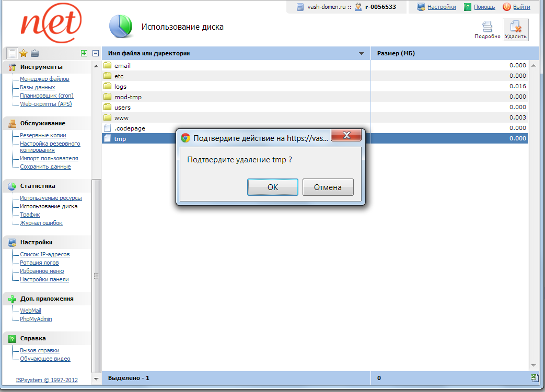Click the blue minus collapse-all icon
Screen dimensions: 545x392
click(x=96, y=53)
